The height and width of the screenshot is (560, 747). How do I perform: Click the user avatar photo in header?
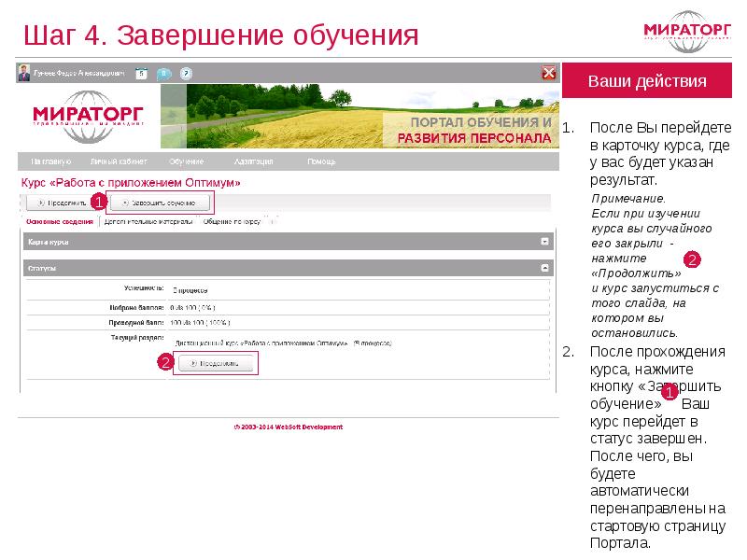[26, 73]
